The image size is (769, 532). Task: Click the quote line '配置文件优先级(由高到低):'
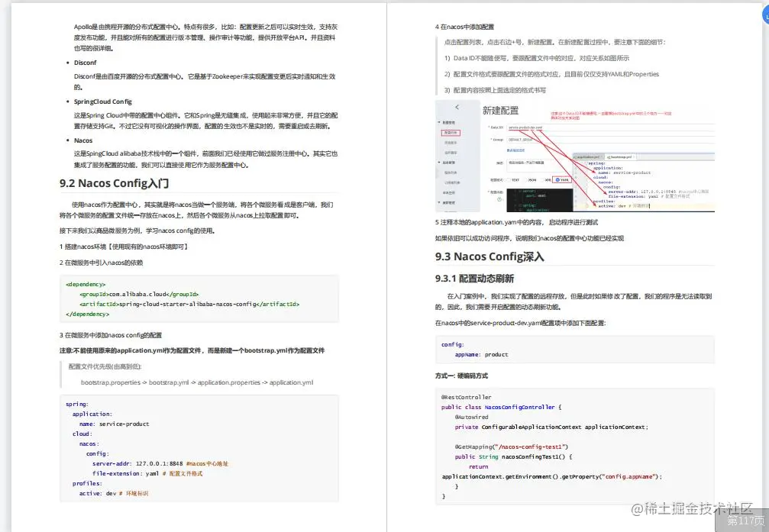(x=105, y=367)
